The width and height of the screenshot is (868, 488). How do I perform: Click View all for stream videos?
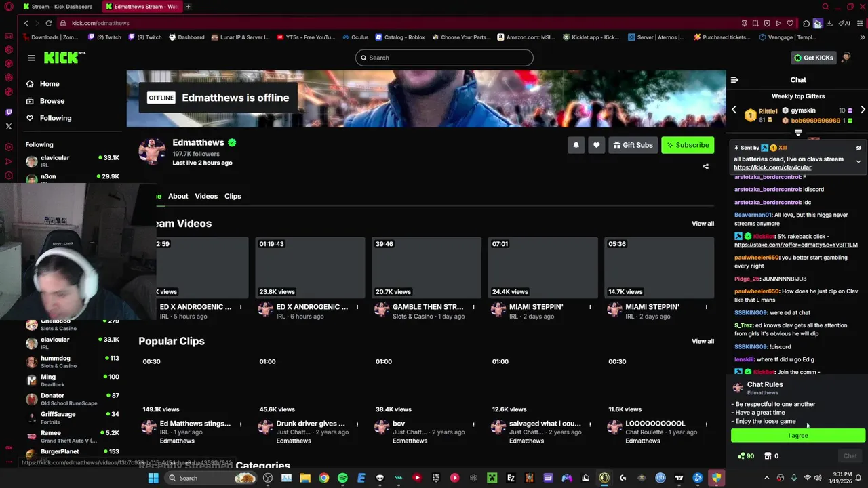703,224
